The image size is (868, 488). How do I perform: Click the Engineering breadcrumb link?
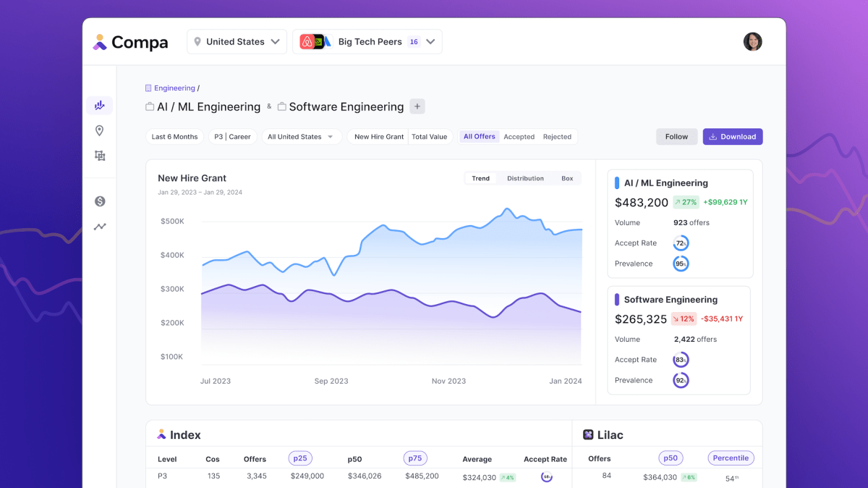[174, 88]
